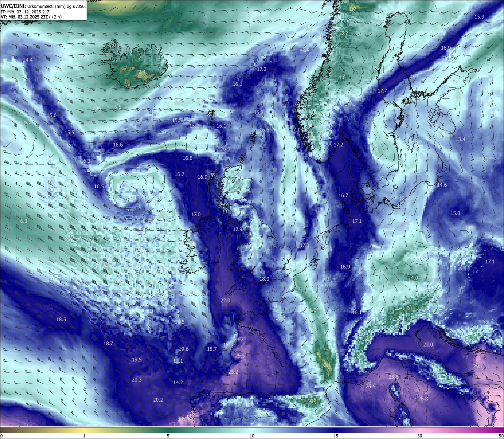
Task: Click the 1 tick on the colour scale
Action: [84, 436]
